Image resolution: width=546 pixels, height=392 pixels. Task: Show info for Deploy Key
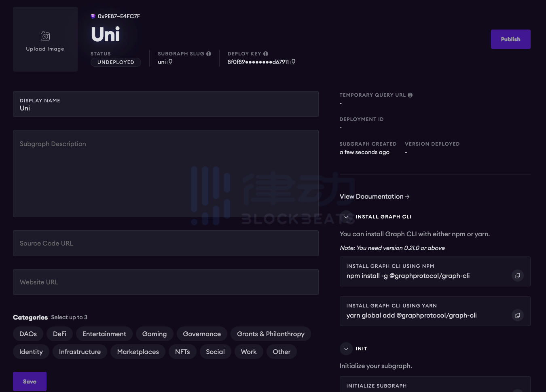(266, 54)
